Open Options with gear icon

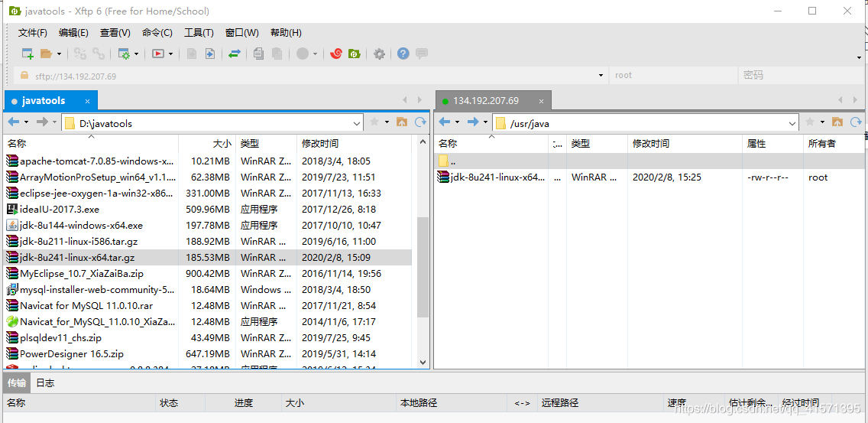(379, 54)
